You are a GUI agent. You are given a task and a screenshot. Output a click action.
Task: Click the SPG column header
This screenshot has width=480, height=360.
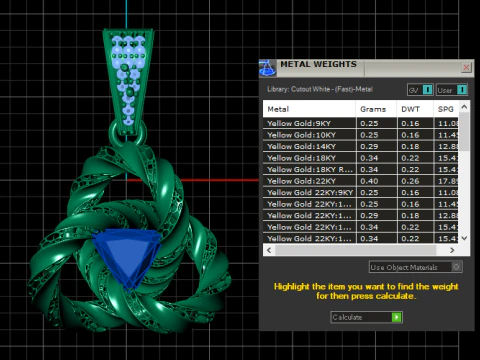click(446, 109)
